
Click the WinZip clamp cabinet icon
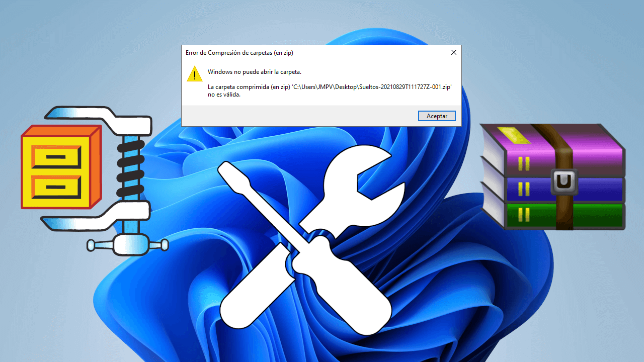[x=94, y=182]
